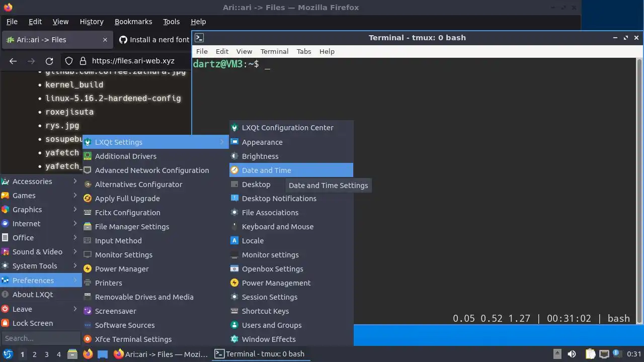Click the file manager icon in taskbar
Image resolution: width=644 pixels, height=362 pixels.
point(72,354)
